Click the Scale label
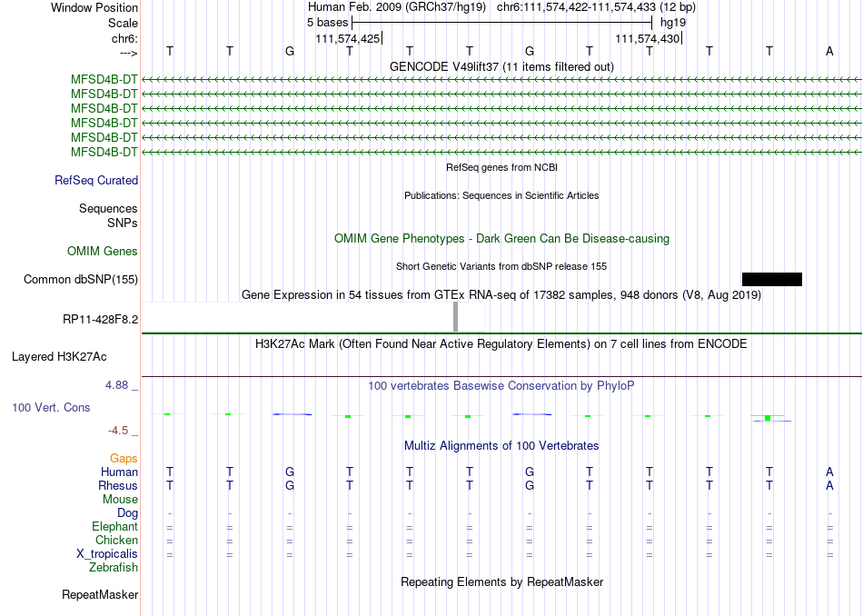The width and height of the screenshot is (863, 616). coord(123,23)
